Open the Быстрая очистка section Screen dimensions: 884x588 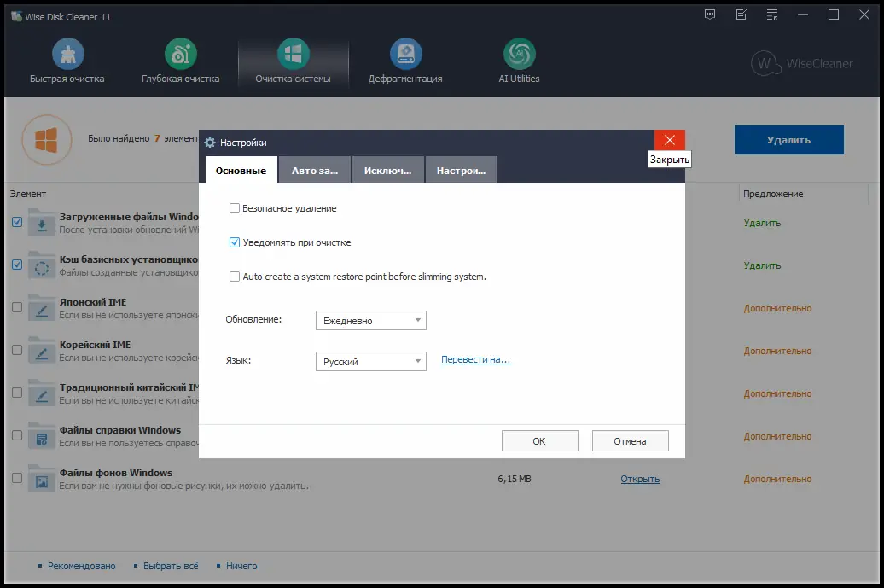(x=67, y=61)
